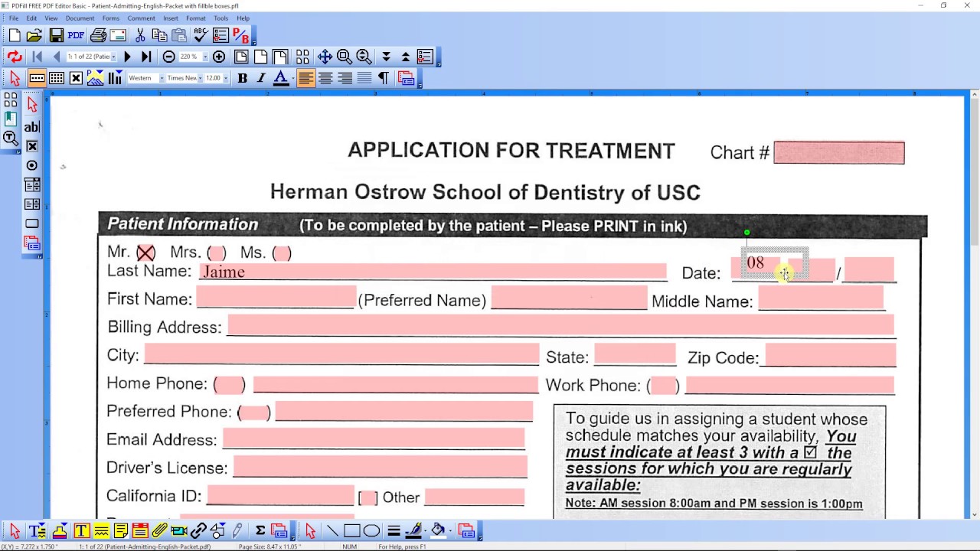This screenshot has width=980, height=551.
Task: Click the First Name input field
Action: tap(276, 298)
